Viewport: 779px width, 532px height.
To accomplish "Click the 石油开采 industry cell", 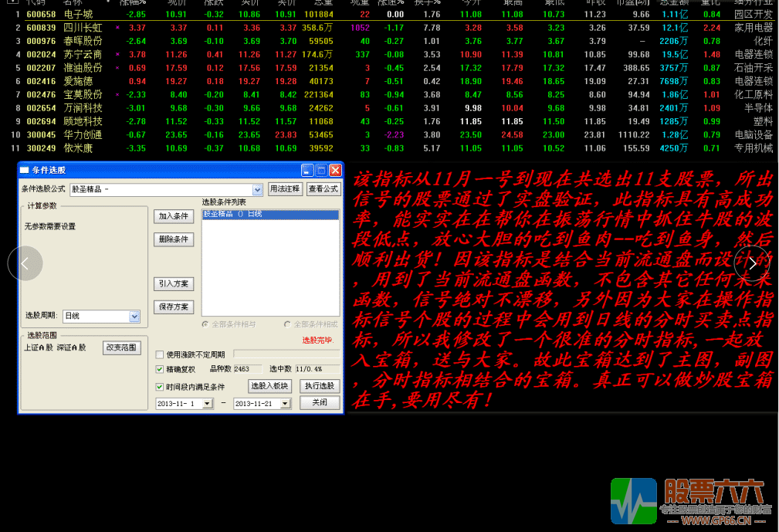I will 754,68.
